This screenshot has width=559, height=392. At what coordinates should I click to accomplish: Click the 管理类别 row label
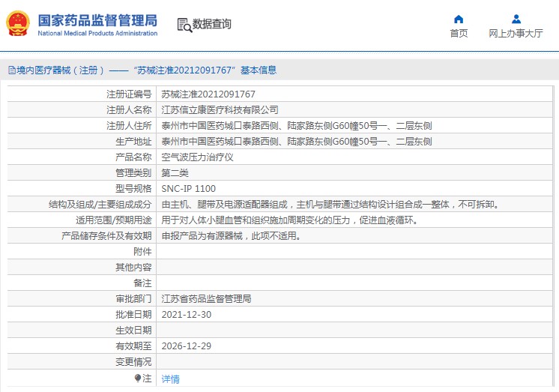133,172
